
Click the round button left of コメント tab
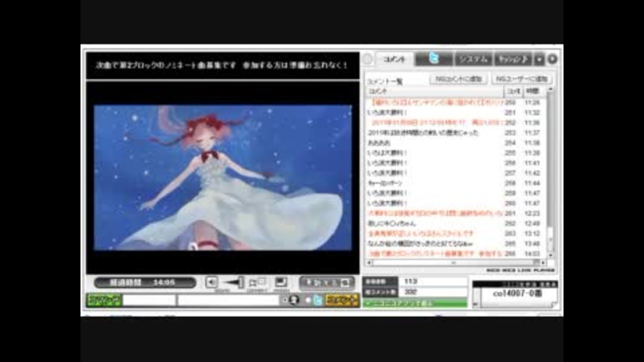pos(368,59)
